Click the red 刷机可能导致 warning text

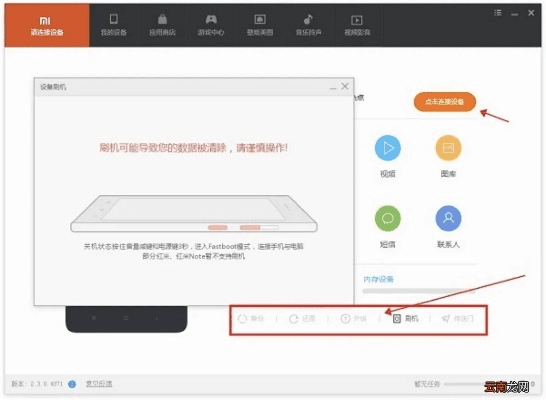coord(194,148)
